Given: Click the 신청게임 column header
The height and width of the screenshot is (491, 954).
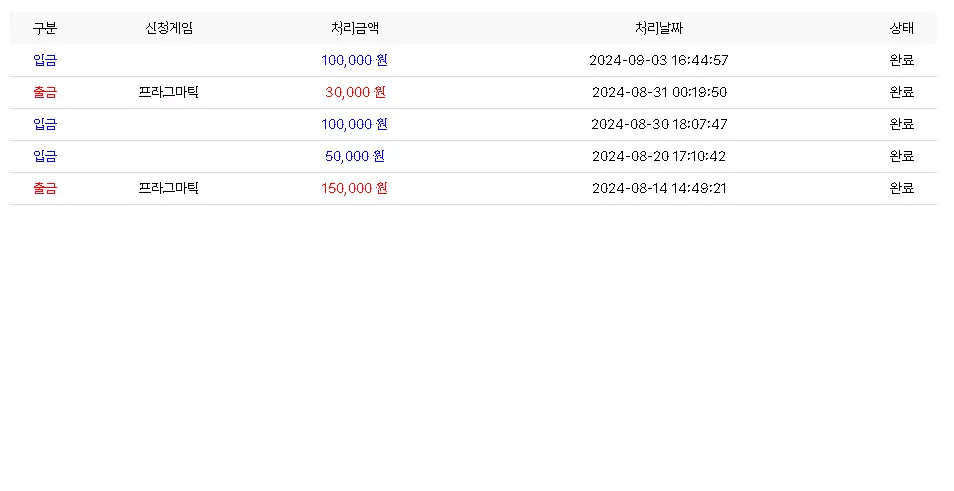Looking at the screenshot, I should coord(169,28).
